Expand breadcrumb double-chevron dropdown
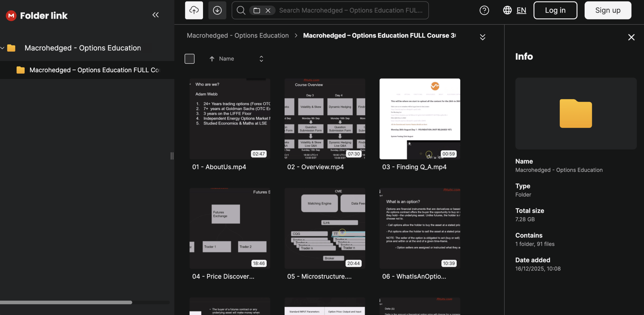Image resolution: width=644 pixels, height=315 pixels. click(482, 37)
